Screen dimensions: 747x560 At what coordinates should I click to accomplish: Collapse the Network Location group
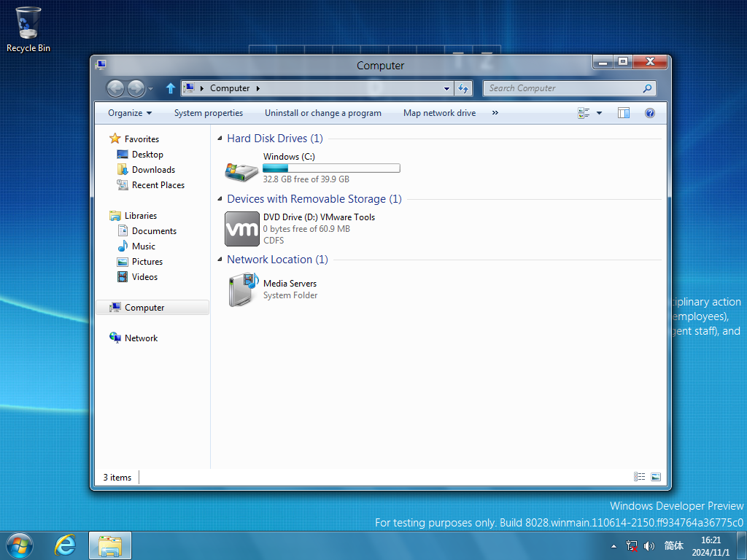pos(220,260)
